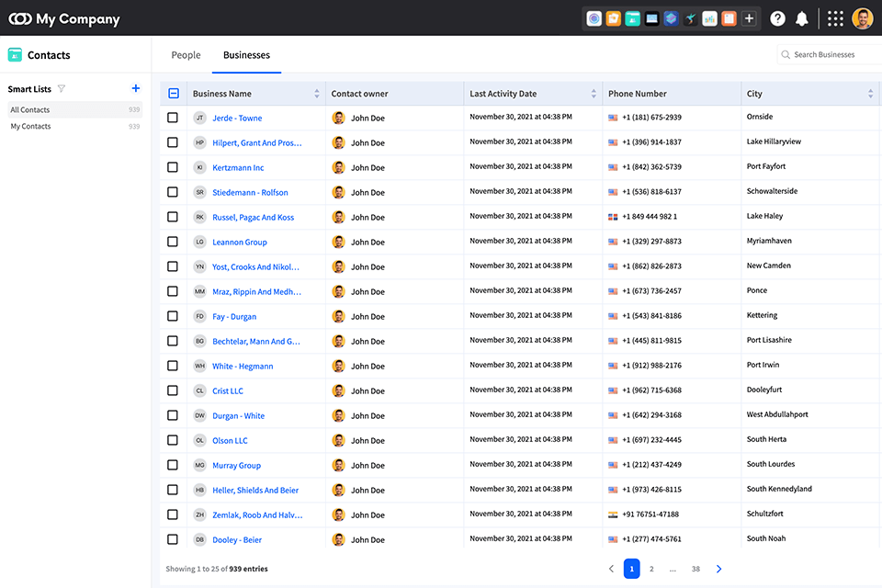Open Russel, Pagac And Koss business
Screen dimensions: 882x588
254,217
